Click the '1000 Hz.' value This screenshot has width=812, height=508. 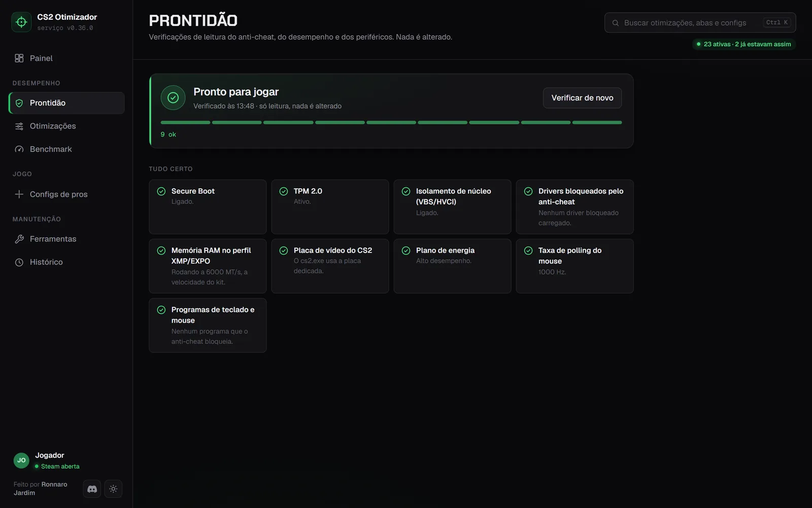[552, 272]
